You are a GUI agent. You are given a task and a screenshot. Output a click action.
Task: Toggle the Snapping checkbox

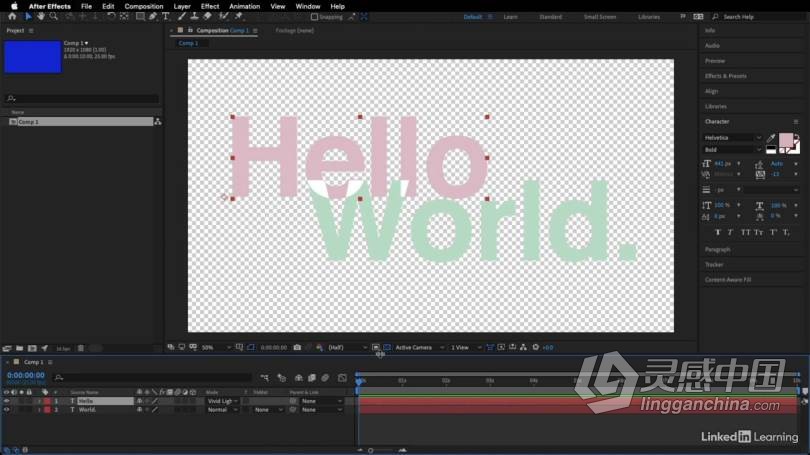[314, 17]
